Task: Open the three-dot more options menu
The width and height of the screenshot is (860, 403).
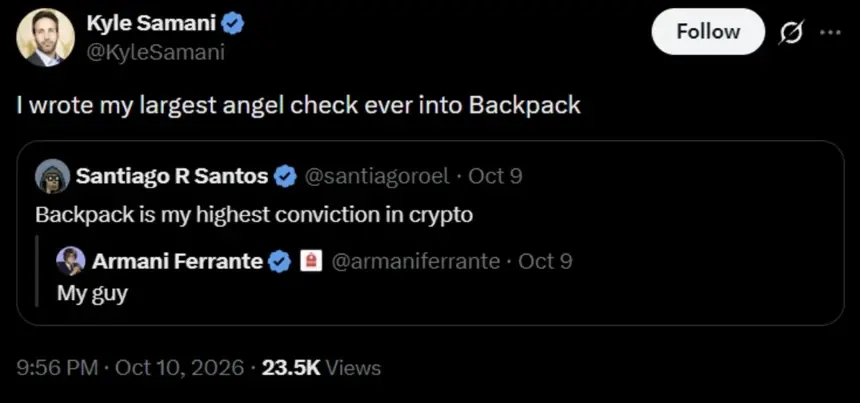Action: click(x=830, y=32)
